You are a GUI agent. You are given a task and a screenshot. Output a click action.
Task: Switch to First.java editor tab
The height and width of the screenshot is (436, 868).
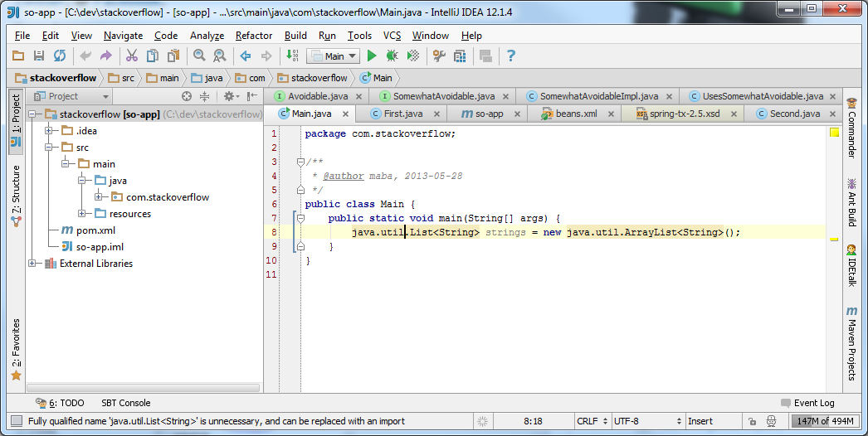tap(403, 114)
